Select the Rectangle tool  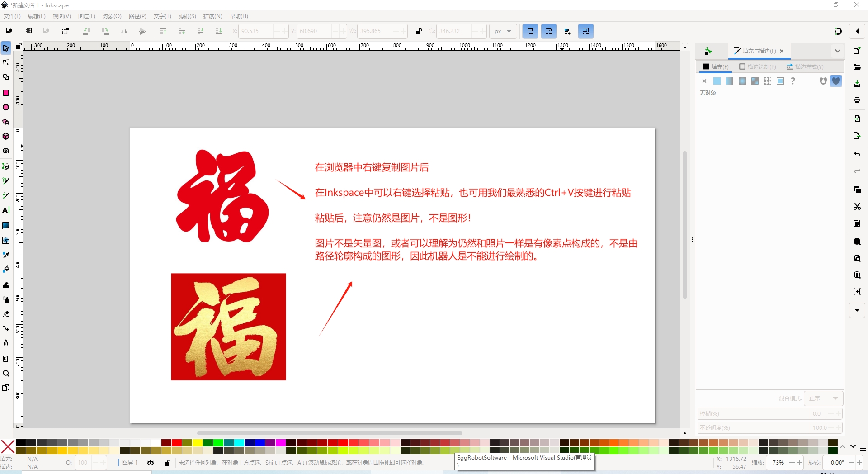coord(6,93)
